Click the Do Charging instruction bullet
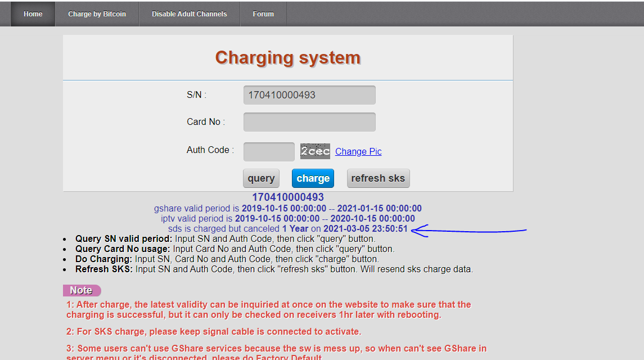The width and height of the screenshot is (644, 360). 227,259
